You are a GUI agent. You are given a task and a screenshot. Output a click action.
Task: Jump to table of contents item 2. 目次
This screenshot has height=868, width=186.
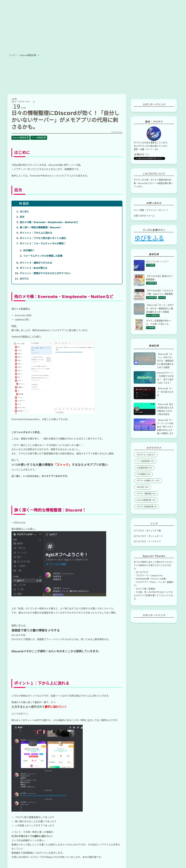pyautogui.click(x=22, y=217)
